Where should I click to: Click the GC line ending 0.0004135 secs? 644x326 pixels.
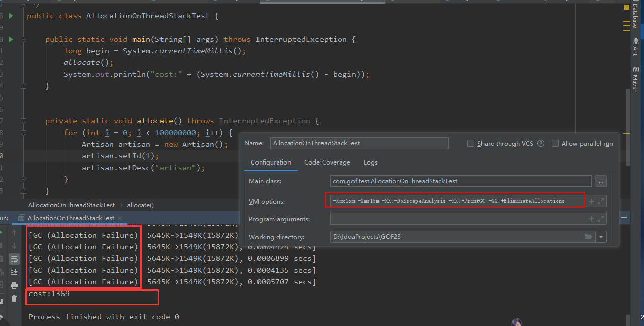(x=172, y=270)
